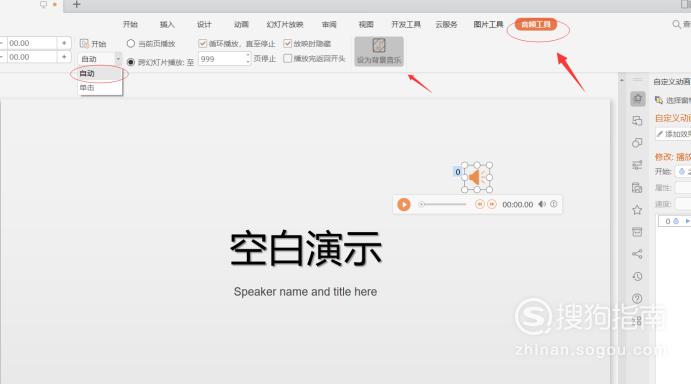691x384 pixels.
Task: Click the 空白演示 slide title text
Action: (x=306, y=249)
